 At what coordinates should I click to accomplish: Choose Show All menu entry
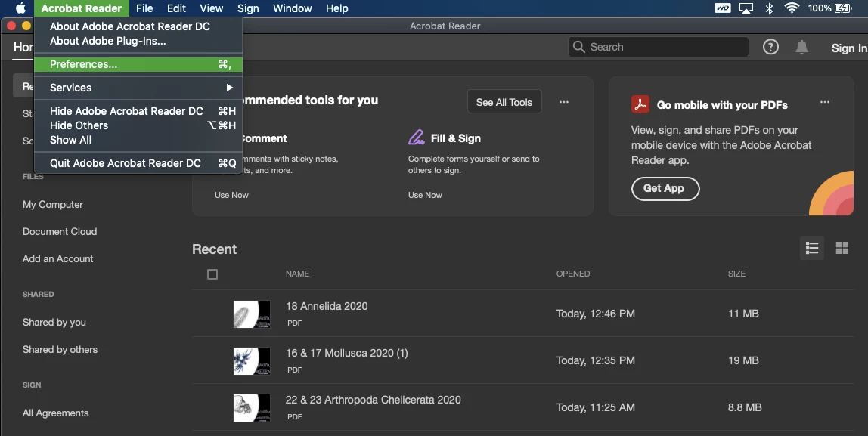(138, 140)
